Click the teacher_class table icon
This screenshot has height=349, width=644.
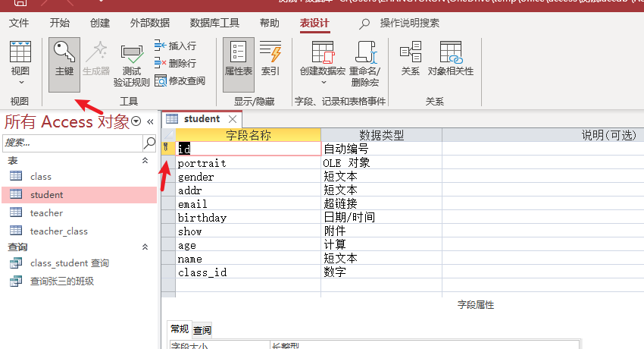[16, 230]
